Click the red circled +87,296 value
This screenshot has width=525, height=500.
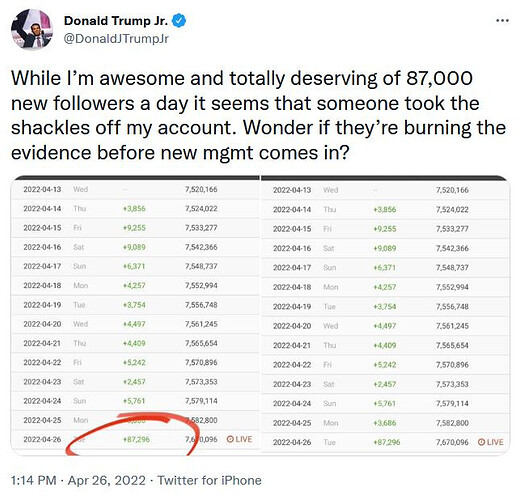pyautogui.click(x=136, y=439)
